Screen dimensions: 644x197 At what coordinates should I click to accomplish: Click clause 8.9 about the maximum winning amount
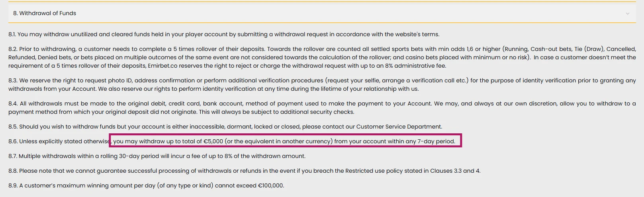point(146,185)
